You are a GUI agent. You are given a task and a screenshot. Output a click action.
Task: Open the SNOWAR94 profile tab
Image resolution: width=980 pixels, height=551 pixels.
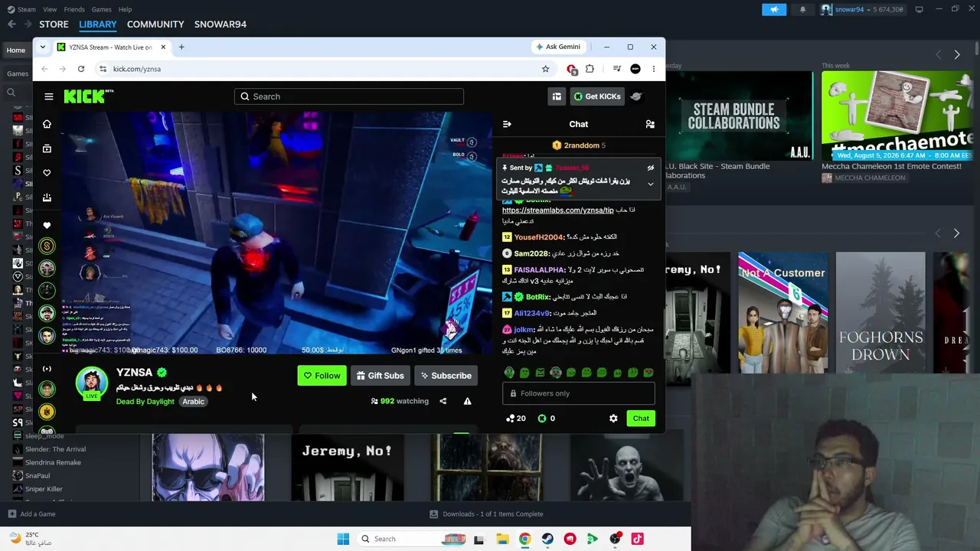pos(220,24)
